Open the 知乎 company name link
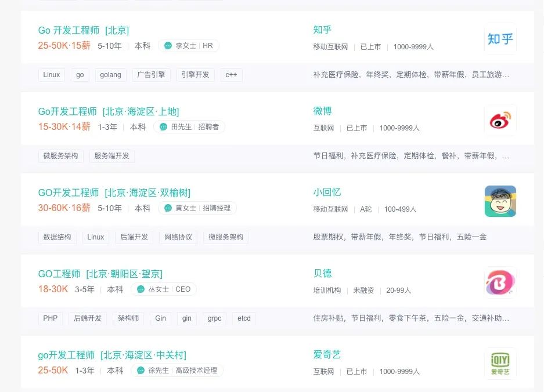This screenshot has height=392, width=544. (x=322, y=30)
